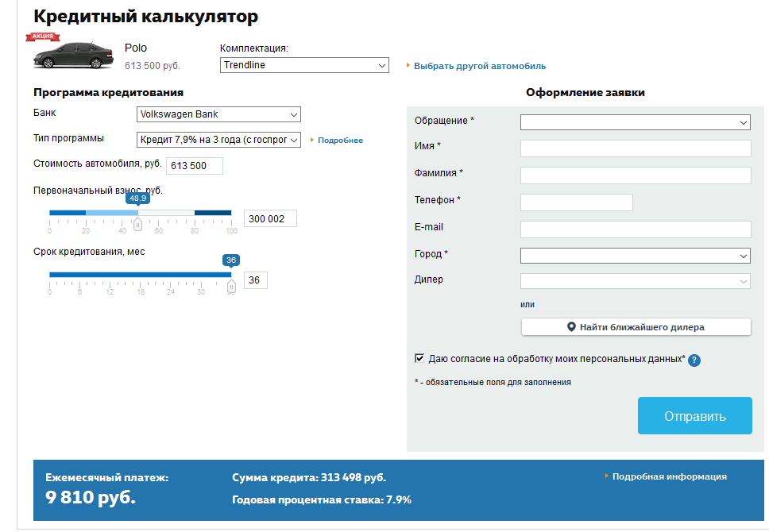Open the Обращение dropdown
This screenshot has height=532, width=769.
tap(635, 122)
